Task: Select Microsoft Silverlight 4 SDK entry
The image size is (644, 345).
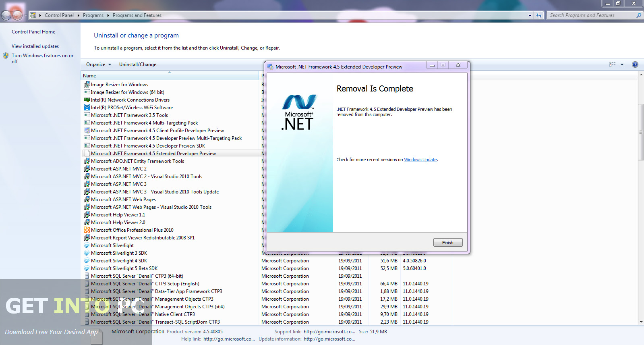Action: (x=119, y=261)
